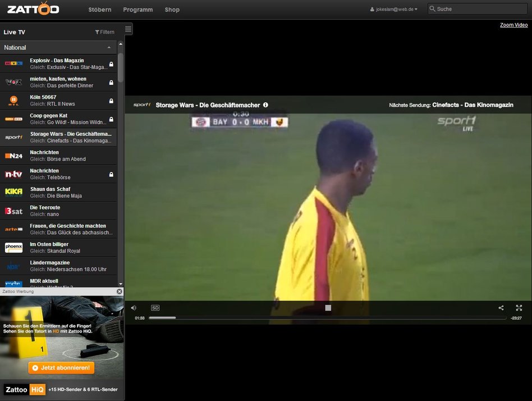Select 3sat channel logo

(13, 211)
